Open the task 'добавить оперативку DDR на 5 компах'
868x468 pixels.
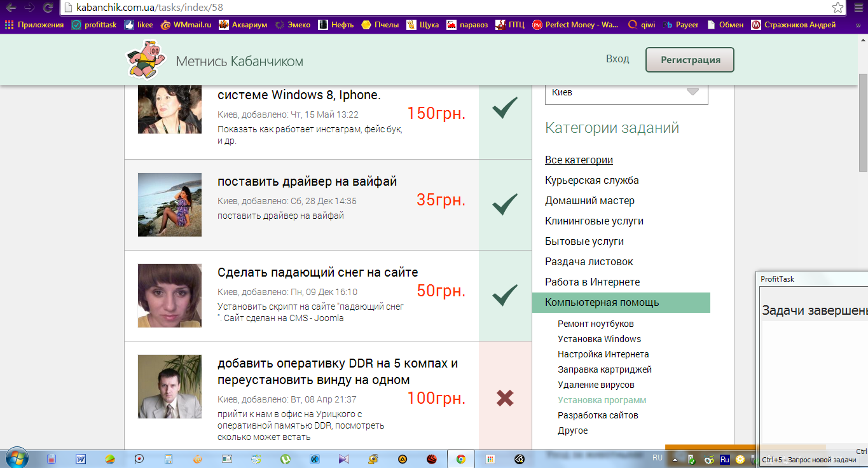click(x=338, y=371)
